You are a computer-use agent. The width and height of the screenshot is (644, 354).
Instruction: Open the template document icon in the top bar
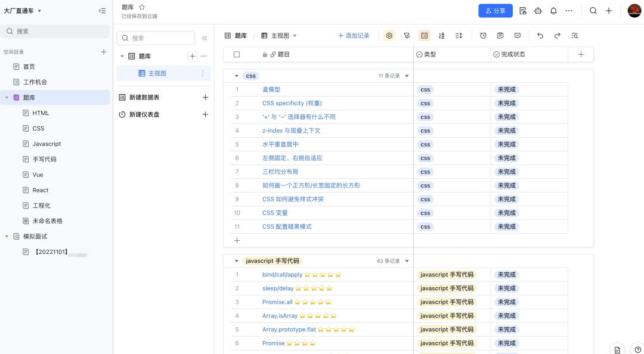[523, 11]
